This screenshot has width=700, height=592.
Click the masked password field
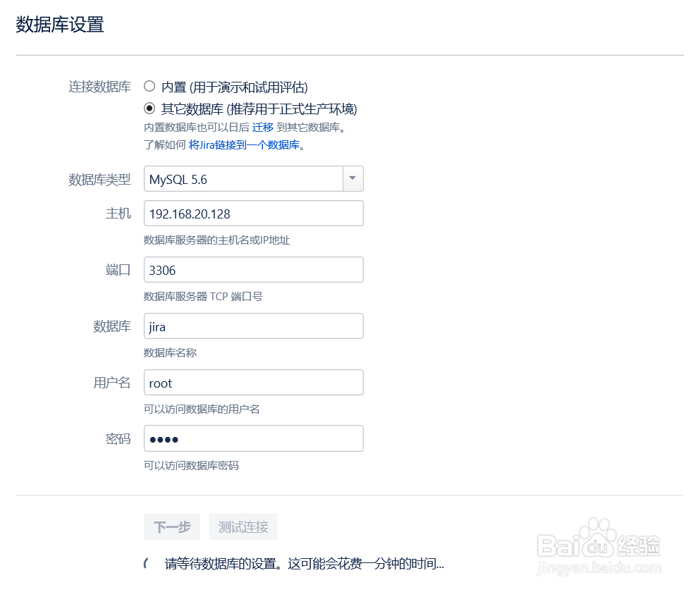tap(254, 438)
